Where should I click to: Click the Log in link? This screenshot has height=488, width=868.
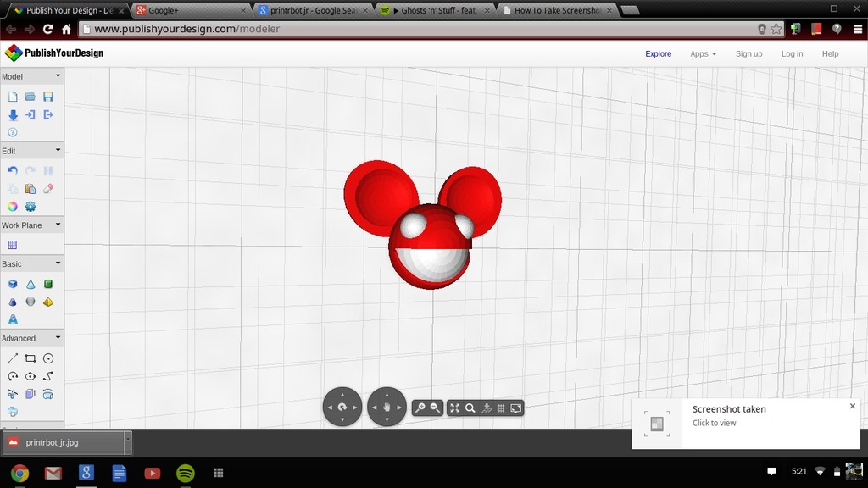tap(793, 53)
